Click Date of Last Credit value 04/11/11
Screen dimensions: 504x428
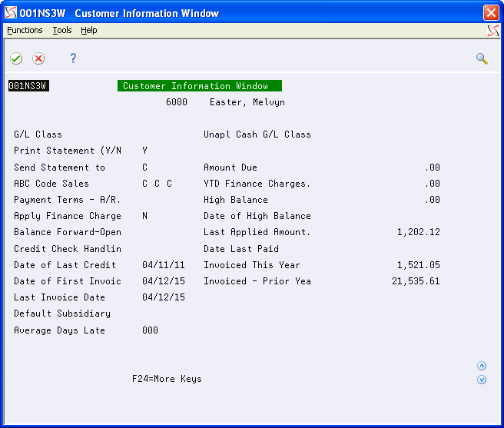point(164,265)
